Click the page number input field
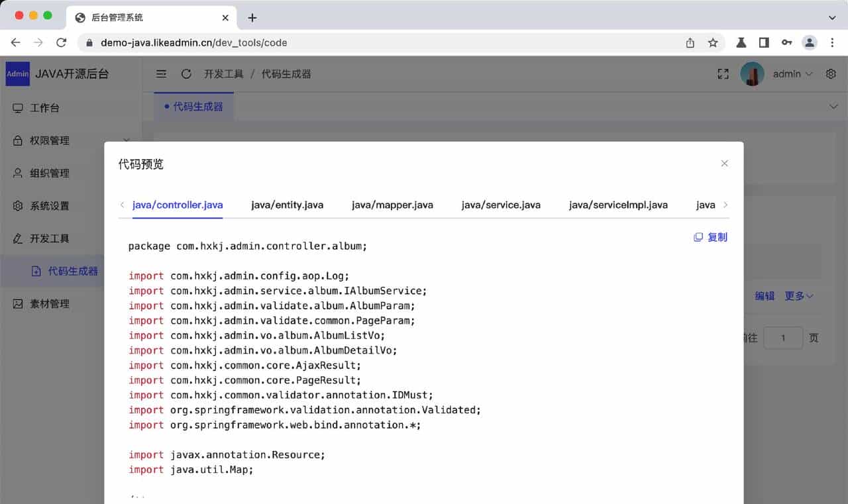Viewport: 848px width, 504px height. click(x=782, y=338)
